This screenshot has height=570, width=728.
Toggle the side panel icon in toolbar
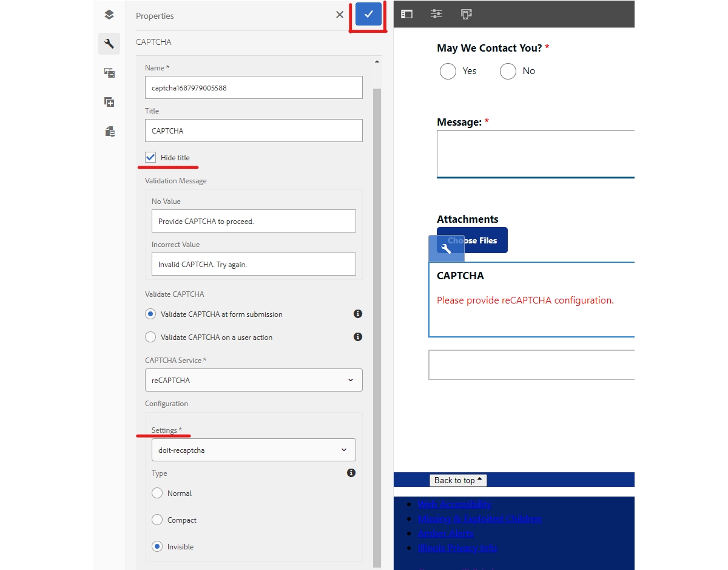[x=406, y=14]
